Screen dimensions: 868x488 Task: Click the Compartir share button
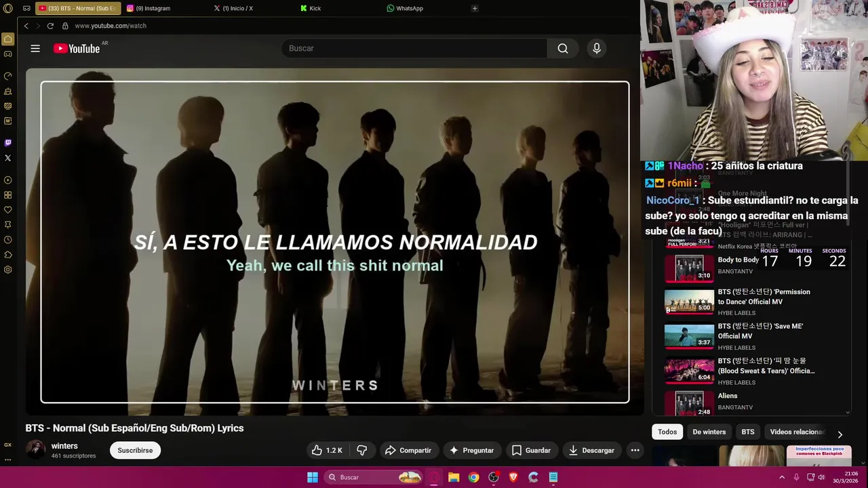408,450
